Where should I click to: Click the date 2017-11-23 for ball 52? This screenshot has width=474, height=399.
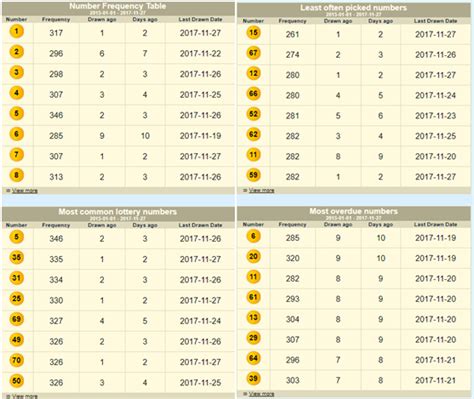[435, 116]
